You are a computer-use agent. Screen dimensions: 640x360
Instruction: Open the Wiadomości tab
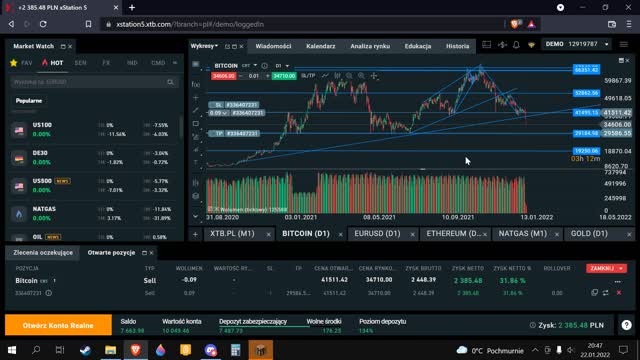[273, 46]
